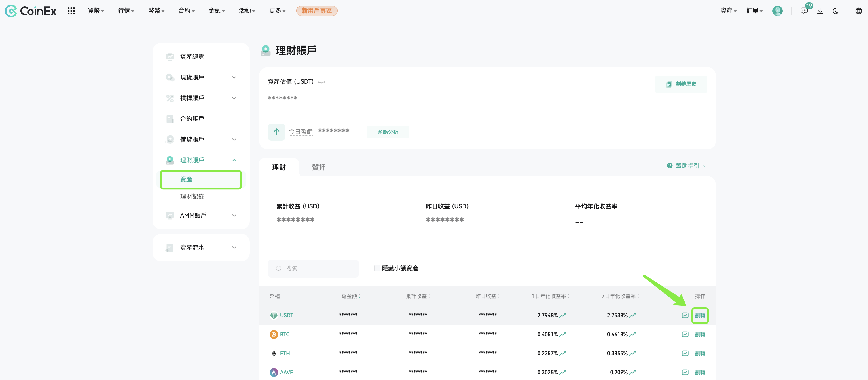Image resolution: width=868 pixels, height=380 pixels.
Task: Sort by 1日年化收益率 column
Action: coord(551,296)
